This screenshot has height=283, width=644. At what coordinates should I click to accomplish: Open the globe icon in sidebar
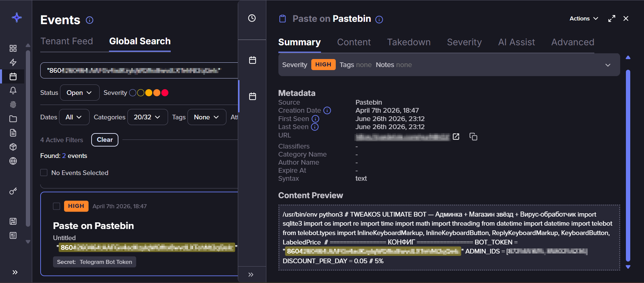tap(13, 161)
